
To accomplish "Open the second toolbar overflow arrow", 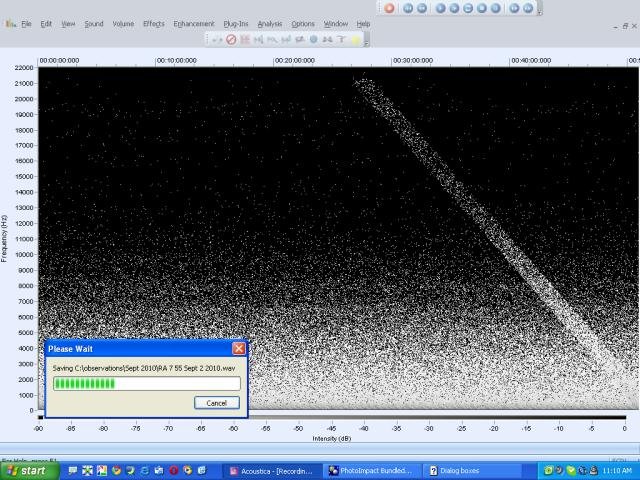I will pyautogui.click(x=366, y=42).
